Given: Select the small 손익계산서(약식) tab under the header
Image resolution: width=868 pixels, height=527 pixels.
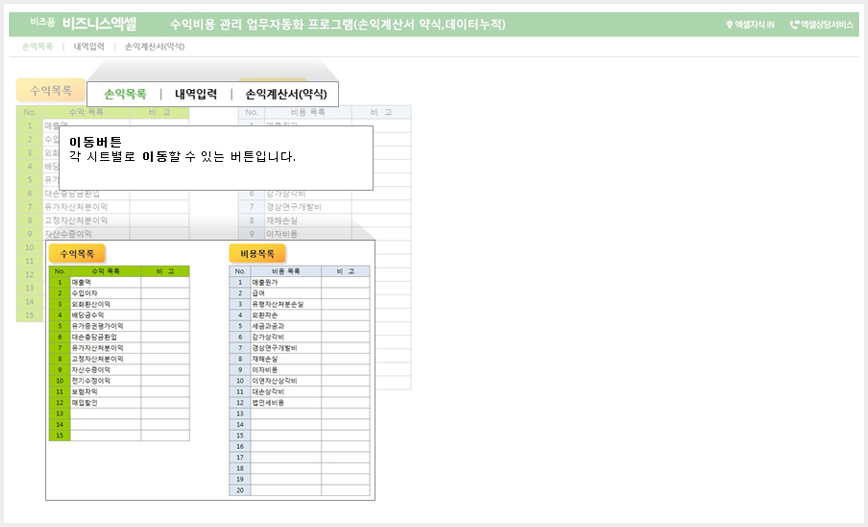Looking at the screenshot, I should coord(154,46).
